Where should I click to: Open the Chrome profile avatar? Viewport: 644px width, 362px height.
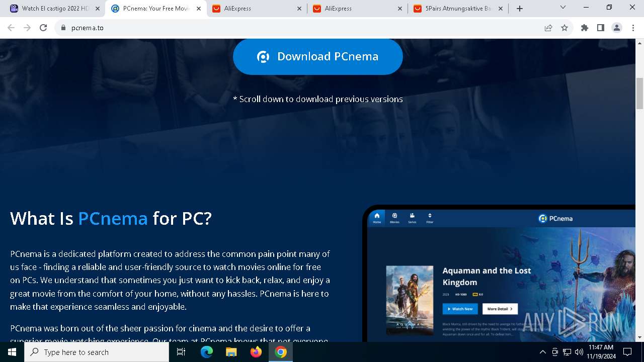point(617,28)
